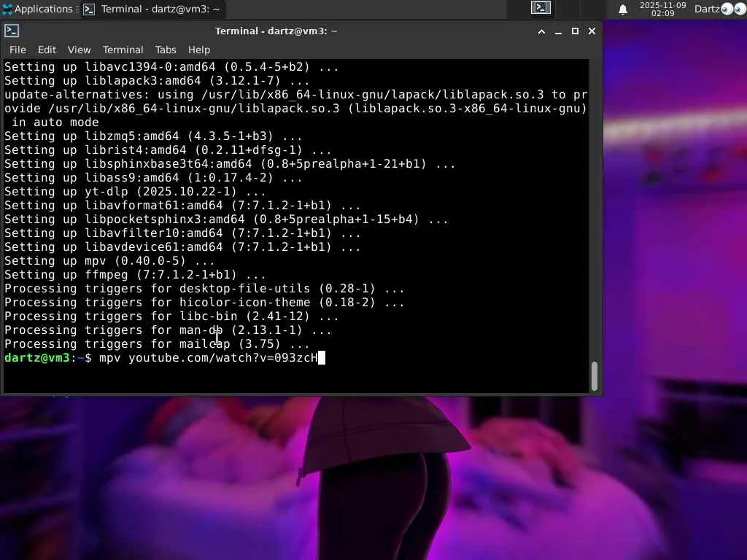Click the 'Setting up ffmpeg' line
The image size is (747, 560).
coord(135,274)
